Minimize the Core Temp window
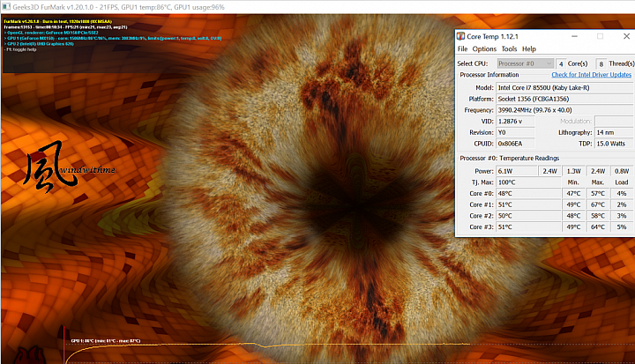Image resolution: width=635 pixels, height=364 pixels. pos(574,36)
